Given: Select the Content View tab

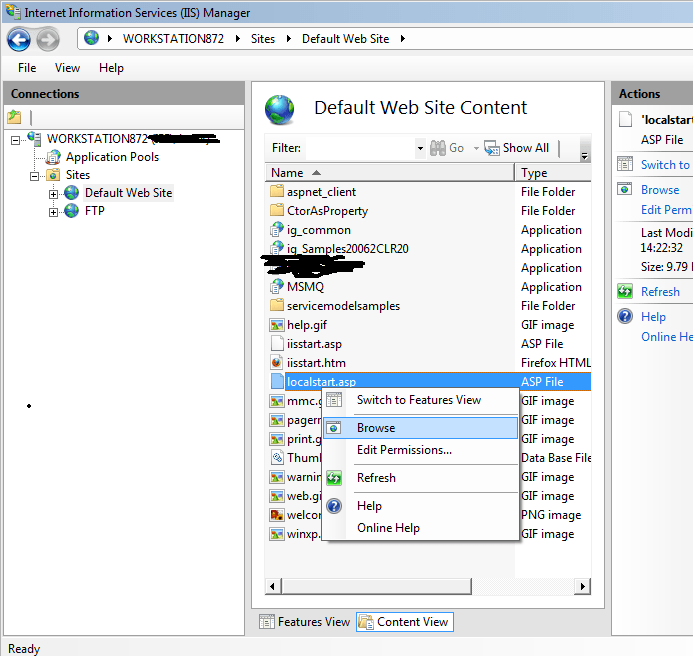Looking at the screenshot, I should click(x=405, y=622).
